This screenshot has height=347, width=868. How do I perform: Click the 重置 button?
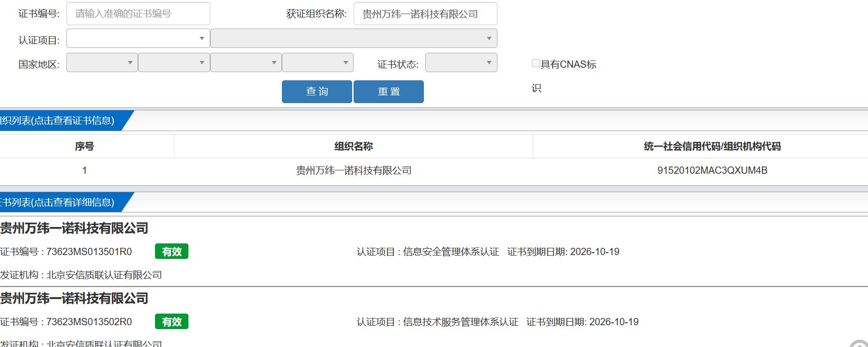tap(388, 91)
